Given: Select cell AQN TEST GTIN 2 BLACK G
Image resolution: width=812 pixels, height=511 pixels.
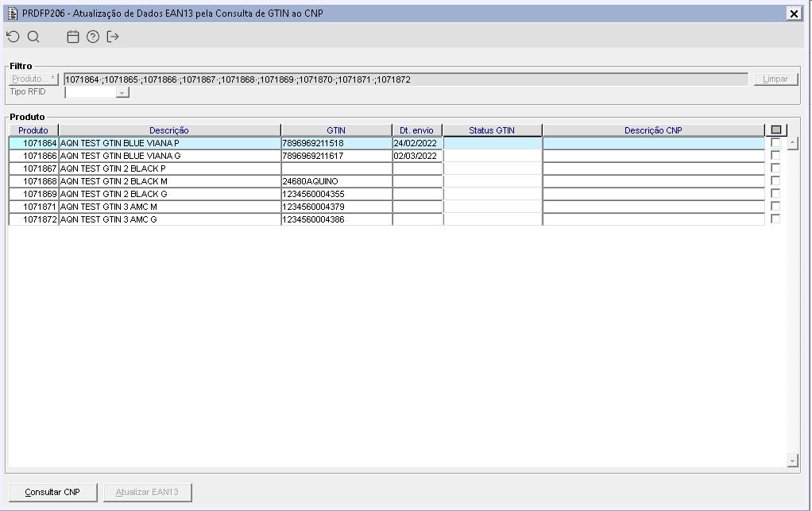Looking at the screenshot, I should pos(169,194).
